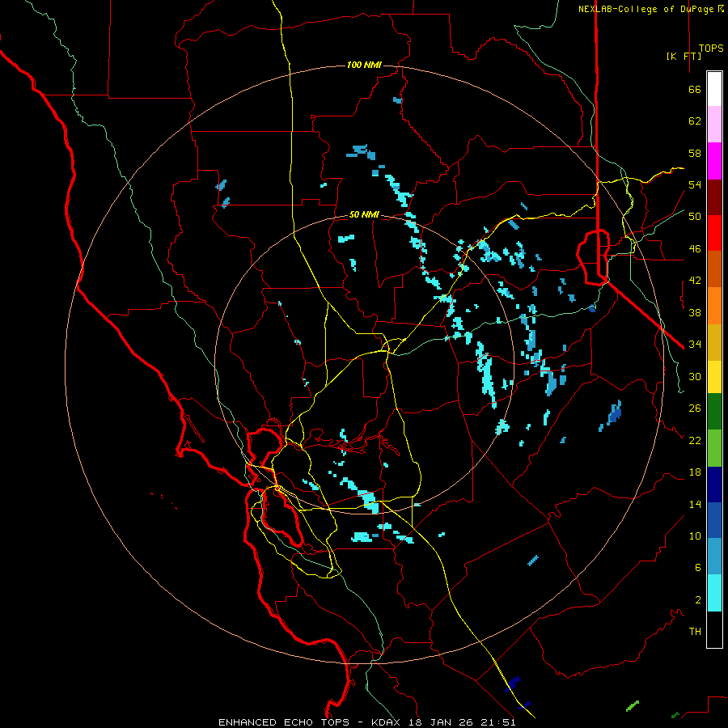
Task: Click the '10' legend value
Action: [695, 535]
